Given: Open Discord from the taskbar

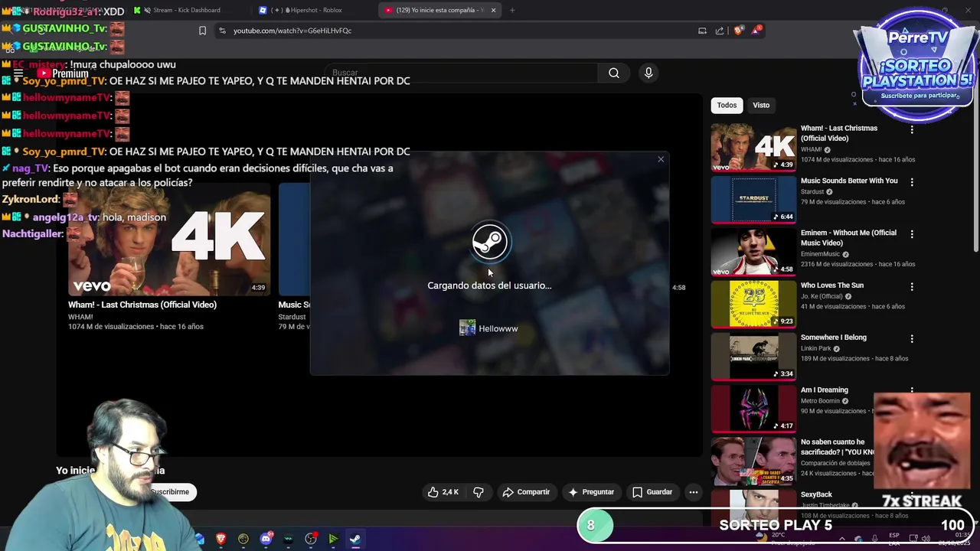Looking at the screenshot, I should click(266, 539).
